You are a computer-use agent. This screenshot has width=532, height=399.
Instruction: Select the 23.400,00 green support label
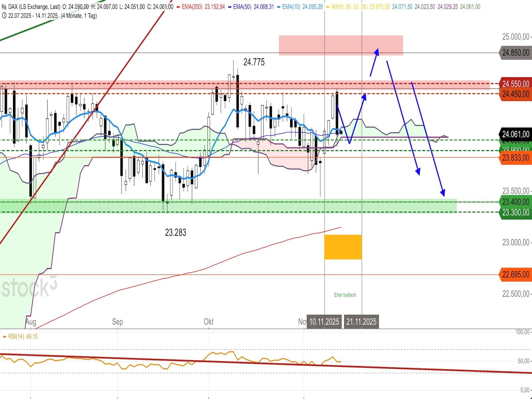(x=515, y=202)
